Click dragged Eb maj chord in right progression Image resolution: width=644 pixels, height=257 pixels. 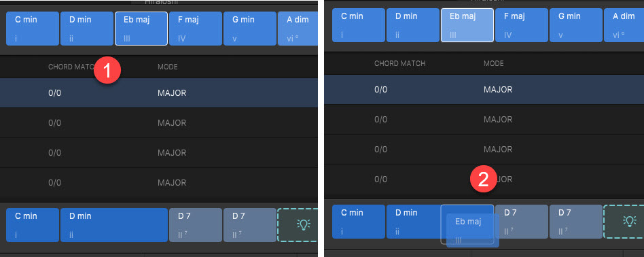[x=472, y=230]
